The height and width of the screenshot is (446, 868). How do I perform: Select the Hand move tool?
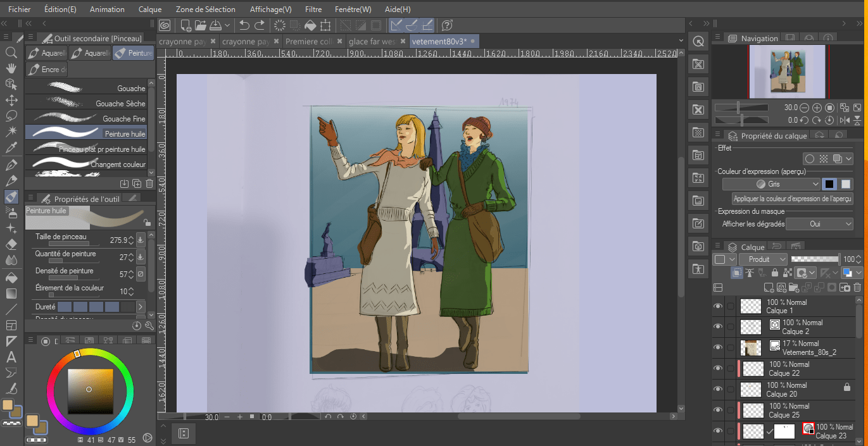(11, 68)
